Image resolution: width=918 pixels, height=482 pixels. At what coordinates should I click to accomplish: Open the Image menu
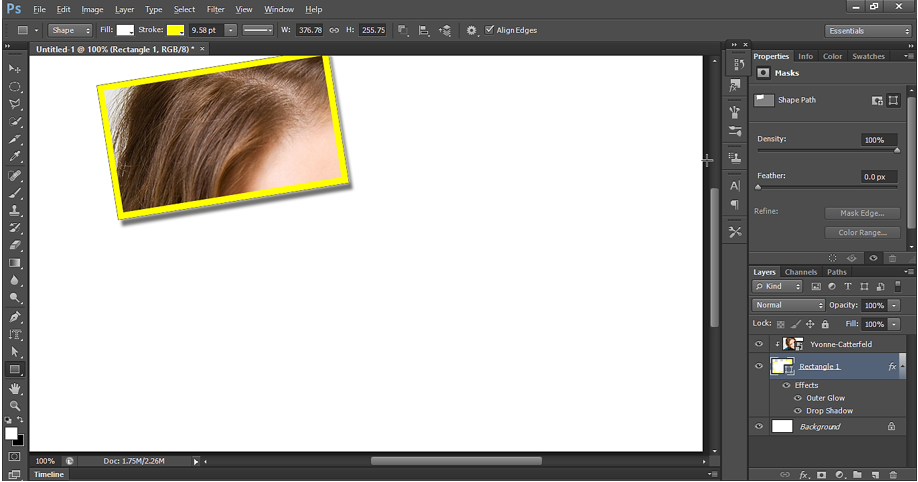point(92,9)
